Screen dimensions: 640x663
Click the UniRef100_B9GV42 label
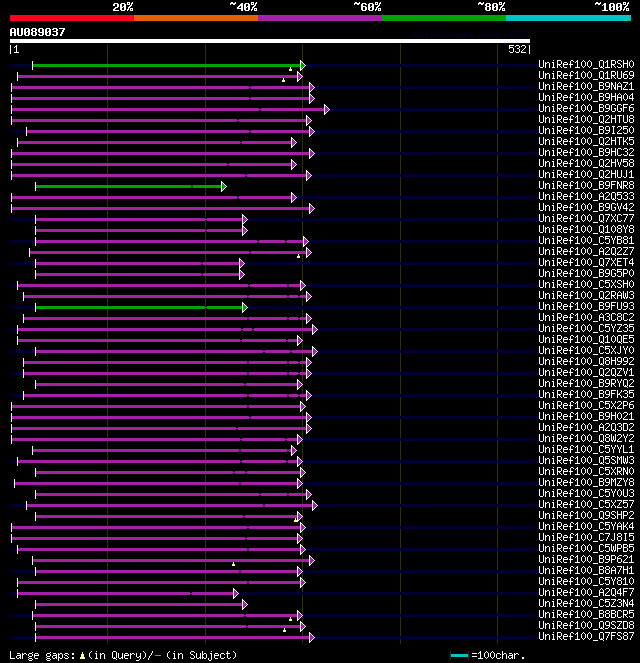pos(586,207)
